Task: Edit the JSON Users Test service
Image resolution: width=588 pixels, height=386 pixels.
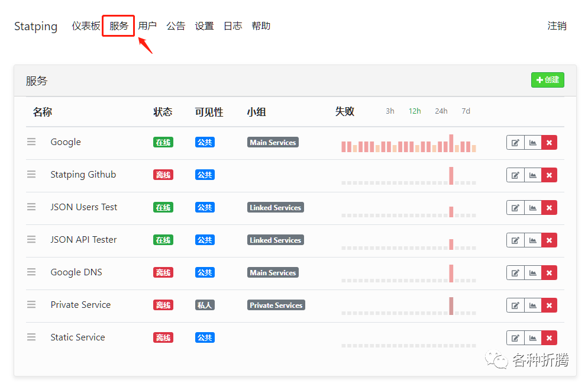Action: 515,208
